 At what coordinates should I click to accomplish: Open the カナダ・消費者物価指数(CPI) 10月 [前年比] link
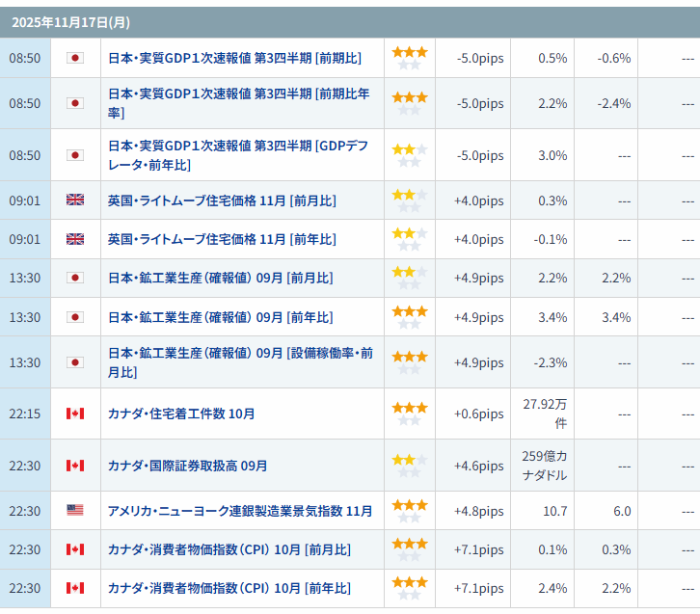(x=229, y=588)
